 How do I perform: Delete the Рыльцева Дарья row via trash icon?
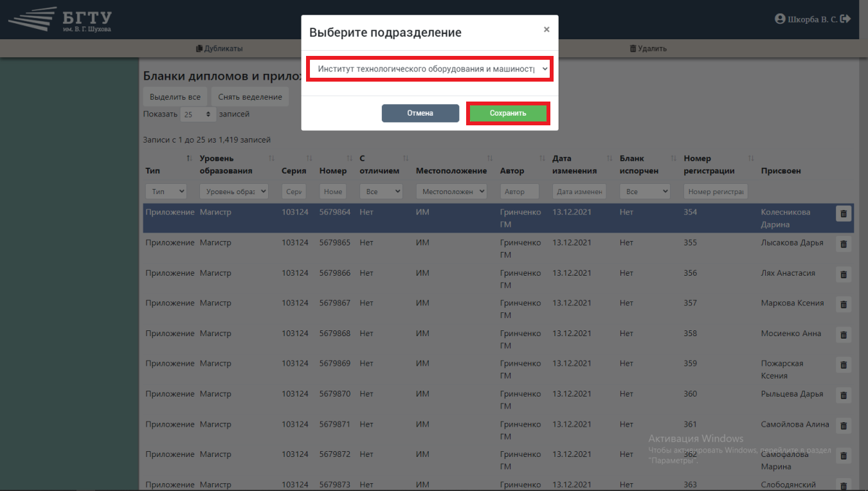pyautogui.click(x=844, y=395)
